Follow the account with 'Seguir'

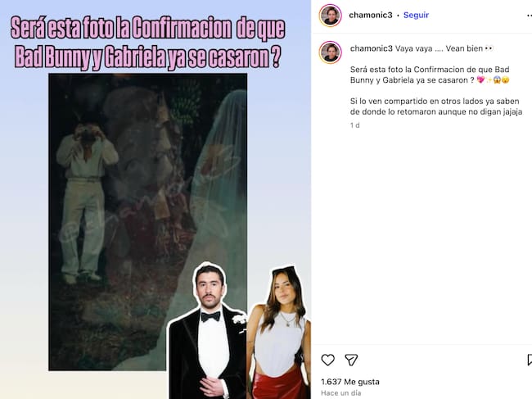coord(416,15)
